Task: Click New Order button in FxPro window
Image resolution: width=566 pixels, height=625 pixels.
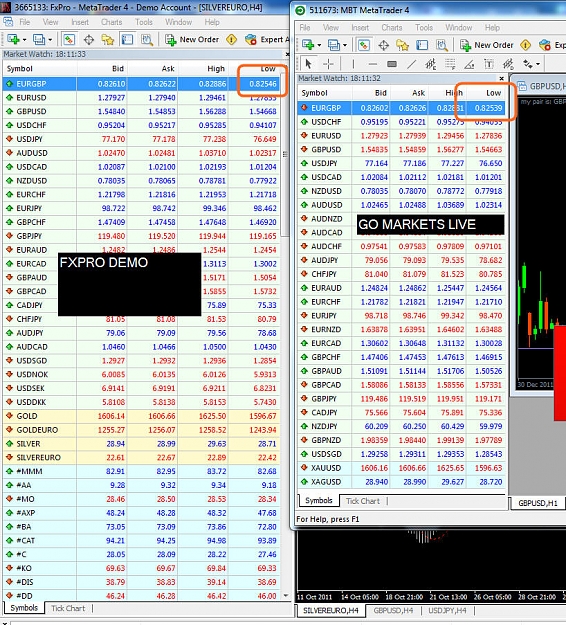Action: pyautogui.click(x=192, y=39)
